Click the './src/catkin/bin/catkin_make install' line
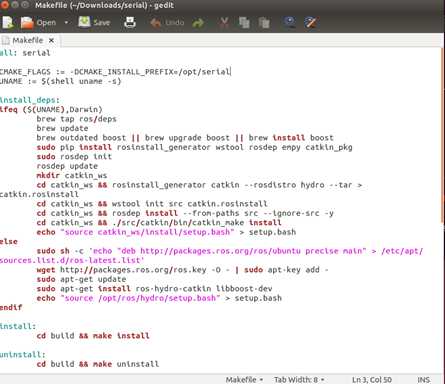Image resolution: width=445 pixels, height=384 pixels. pyautogui.click(x=159, y=222)
